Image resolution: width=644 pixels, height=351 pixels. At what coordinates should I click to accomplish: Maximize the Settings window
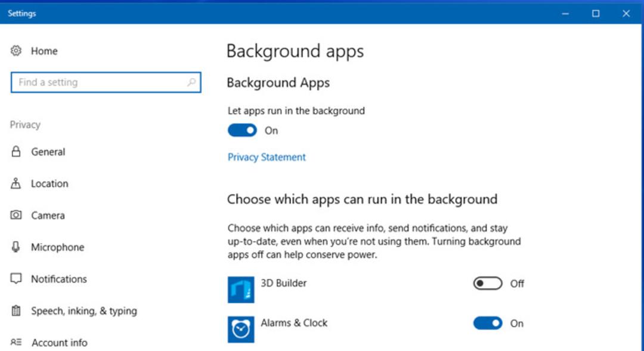pos(596,14)
